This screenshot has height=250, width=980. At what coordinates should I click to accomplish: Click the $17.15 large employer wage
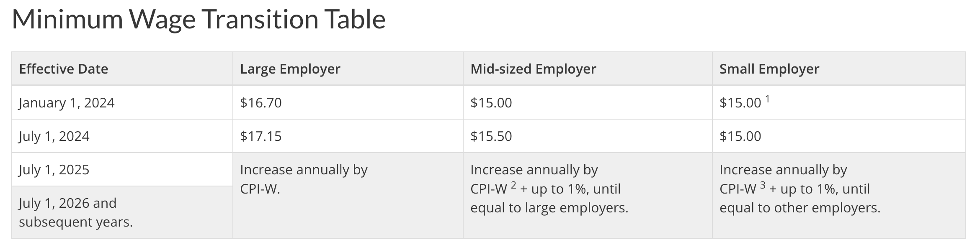tap(260, 136)
